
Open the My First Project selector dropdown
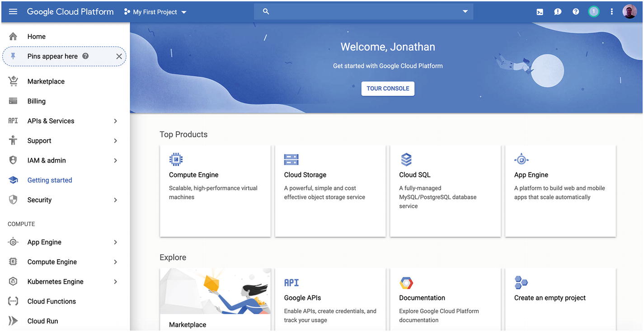pyautogui.click(x=155, y=12)
